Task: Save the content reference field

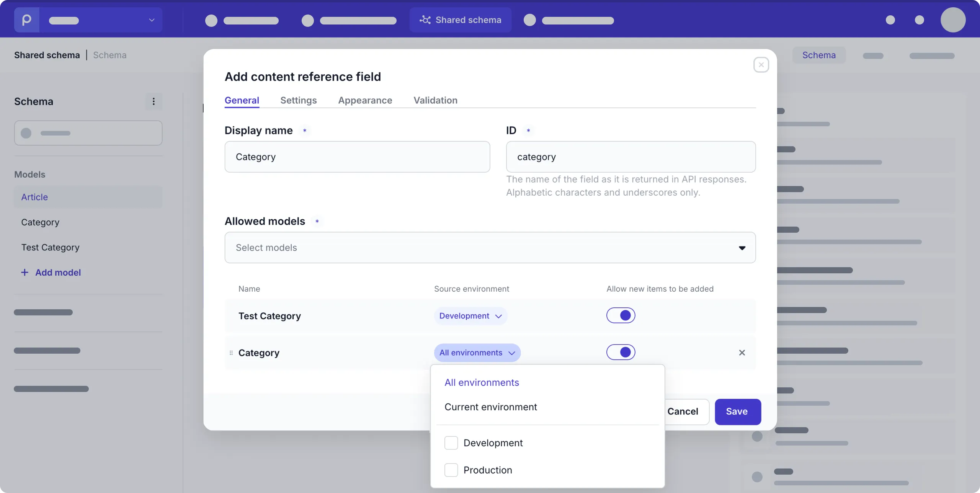Action: (x=738, y=411)
